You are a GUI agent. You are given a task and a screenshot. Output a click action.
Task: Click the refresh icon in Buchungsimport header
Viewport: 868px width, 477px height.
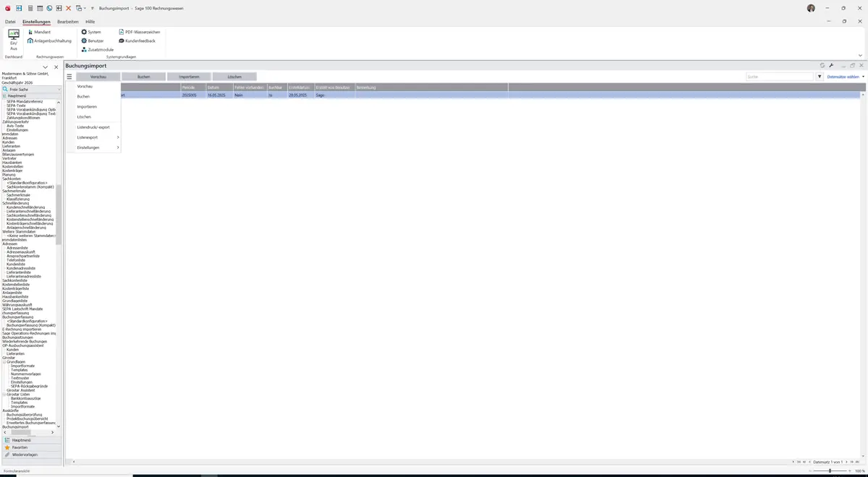(822, 66)
